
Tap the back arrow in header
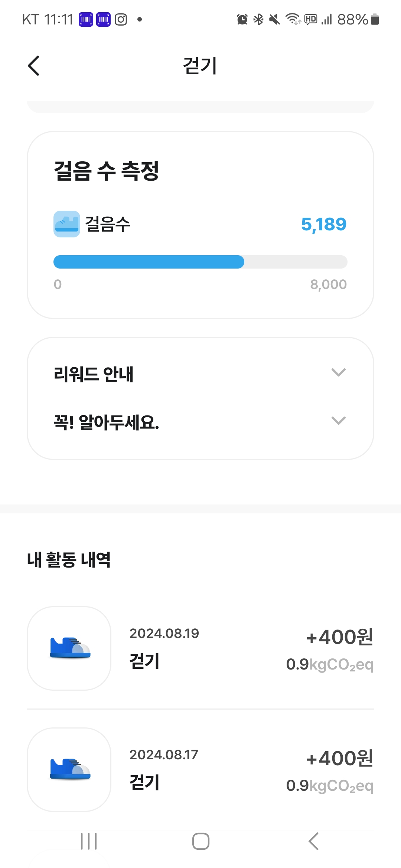34,66
